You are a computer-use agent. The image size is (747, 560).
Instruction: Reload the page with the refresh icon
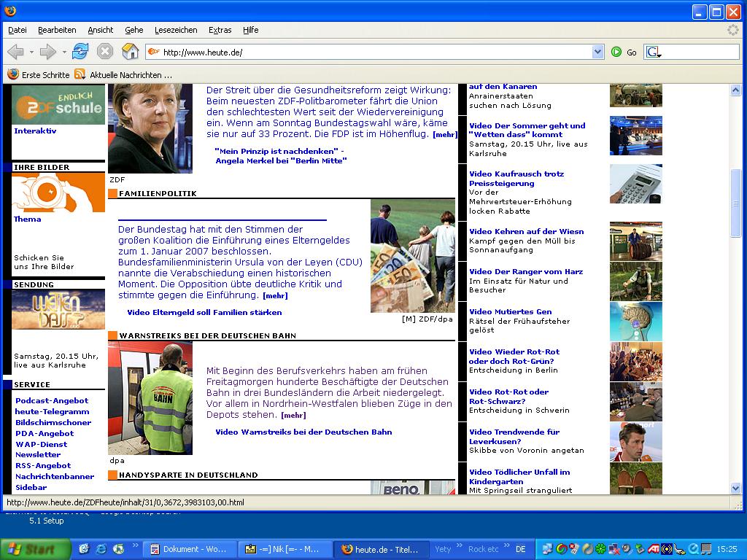point(80,52)
